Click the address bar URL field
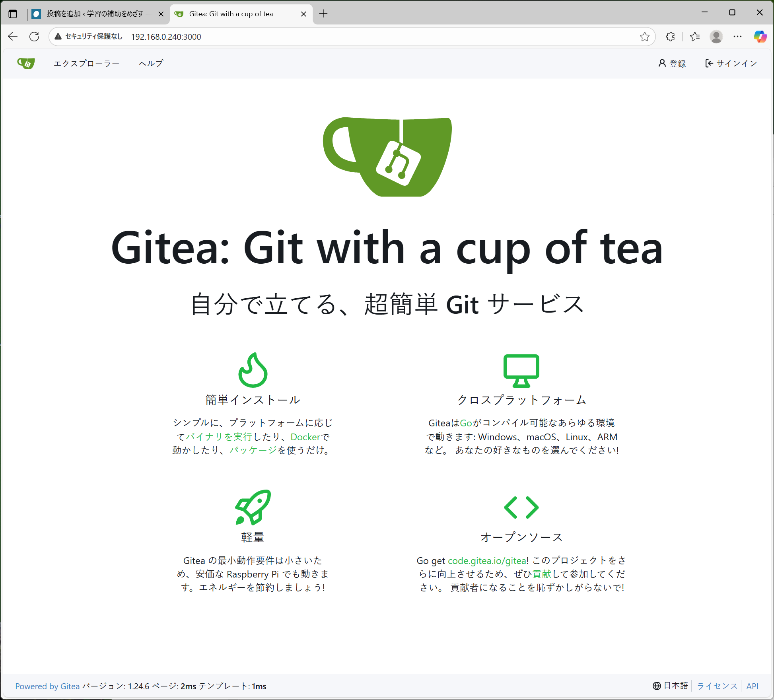The width and height of the screenshot is (774, 700). click(358, 37)
